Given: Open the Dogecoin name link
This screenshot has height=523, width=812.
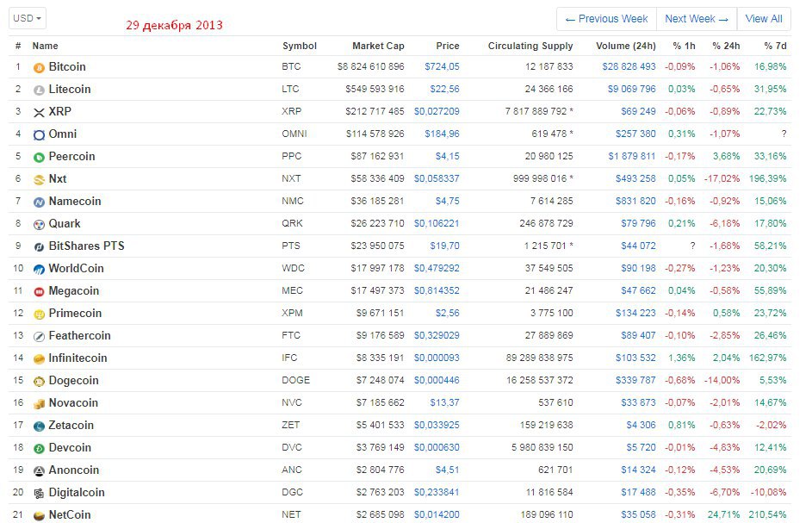Looking at the screenshot, I should tap(73, 381).
